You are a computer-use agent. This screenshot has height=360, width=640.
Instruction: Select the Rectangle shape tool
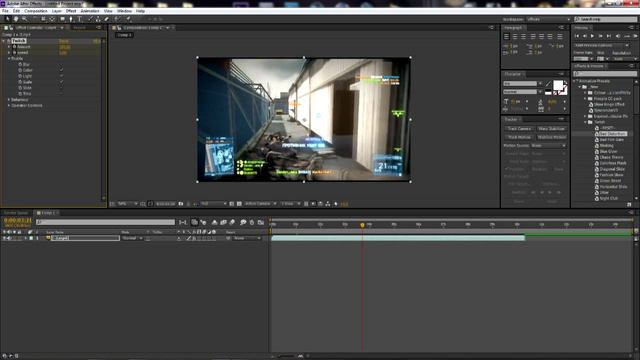click(62, 19)
